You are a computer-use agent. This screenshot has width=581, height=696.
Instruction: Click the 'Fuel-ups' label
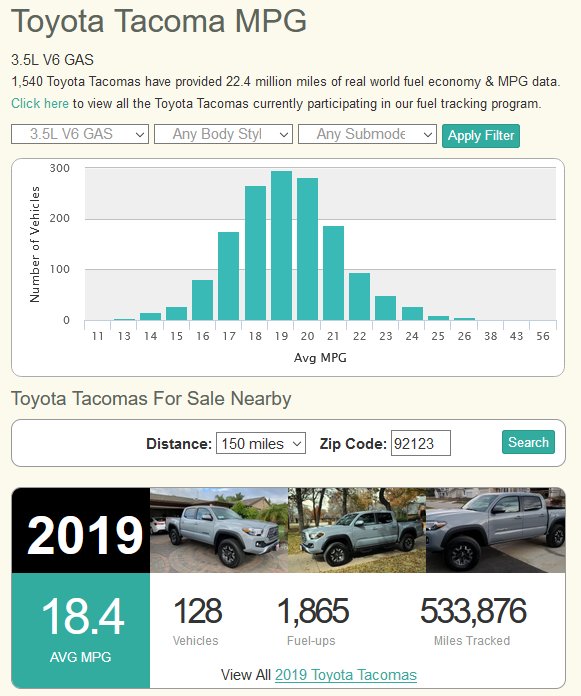coord(311,641)
